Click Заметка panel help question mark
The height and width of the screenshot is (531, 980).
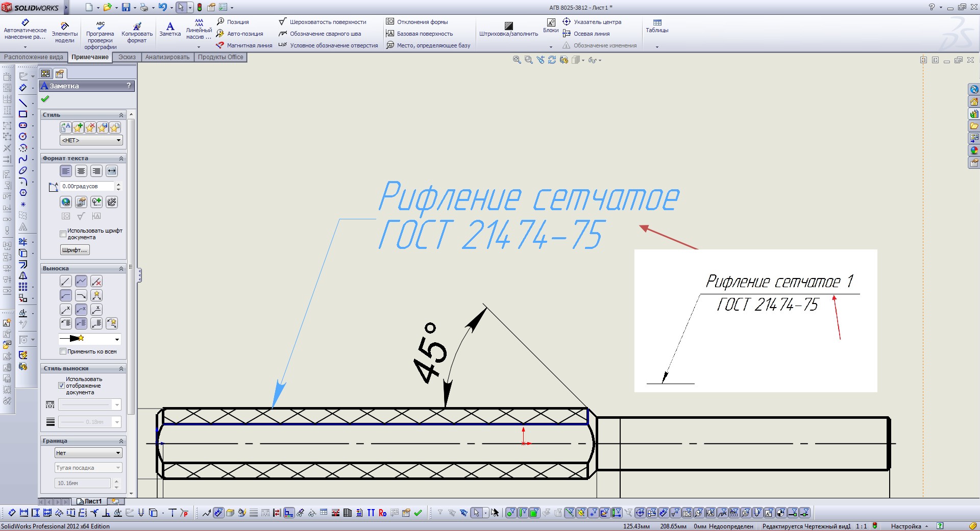[x=129, y=86]
